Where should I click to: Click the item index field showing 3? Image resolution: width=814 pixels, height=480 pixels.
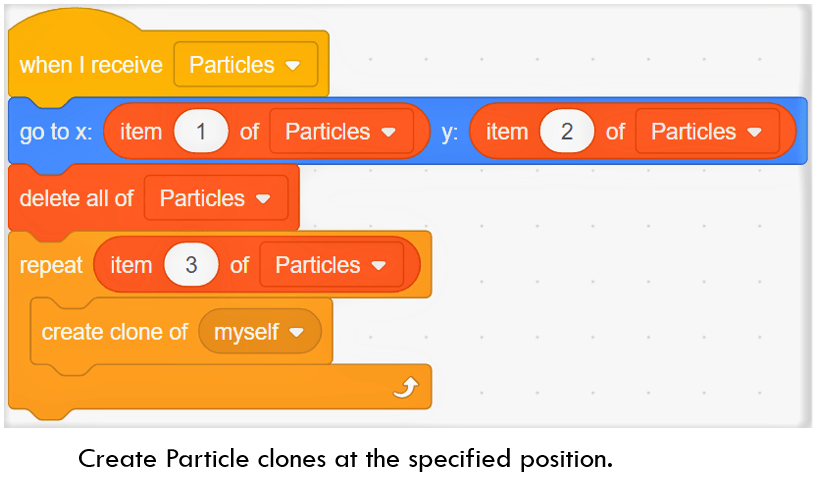(192, 265)
